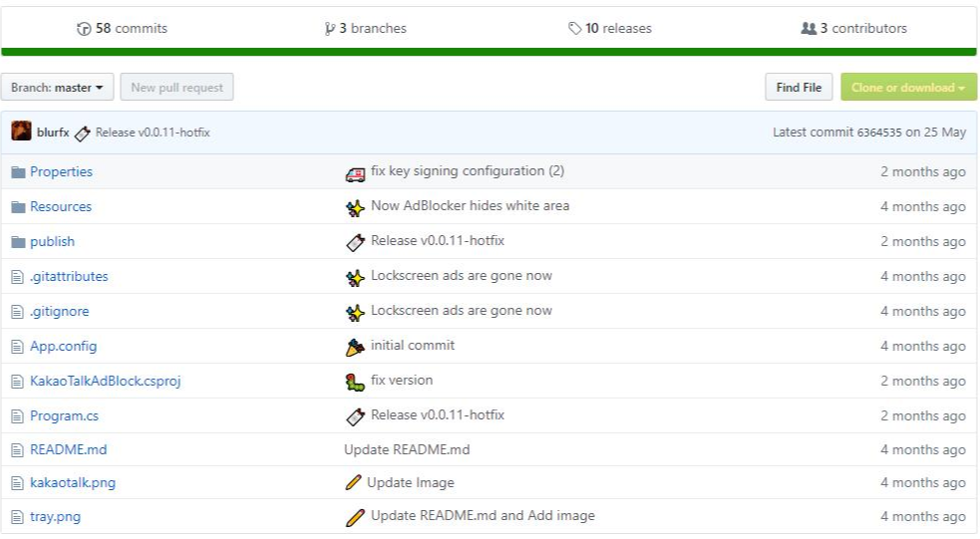Click party popper emoji beside initial commit
Image resolution: width=980 pixels, height=539 pixels.
click(x=355, y=348)
